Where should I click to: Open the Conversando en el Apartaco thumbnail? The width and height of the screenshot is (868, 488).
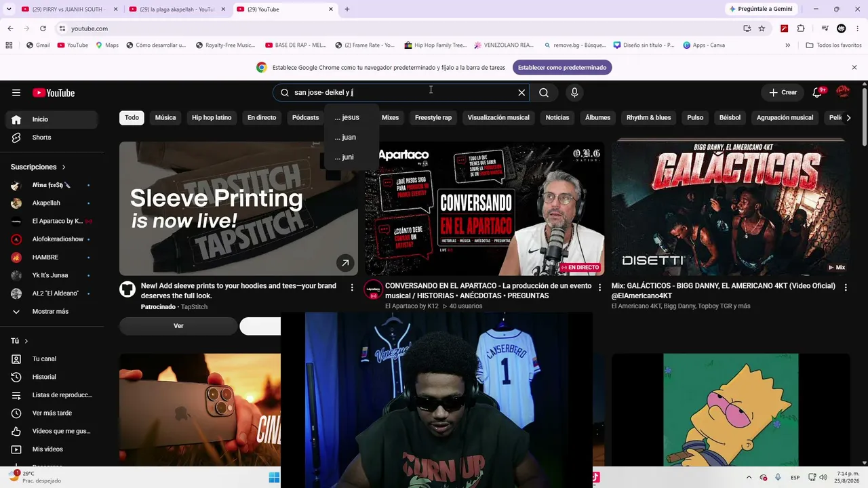484,208
